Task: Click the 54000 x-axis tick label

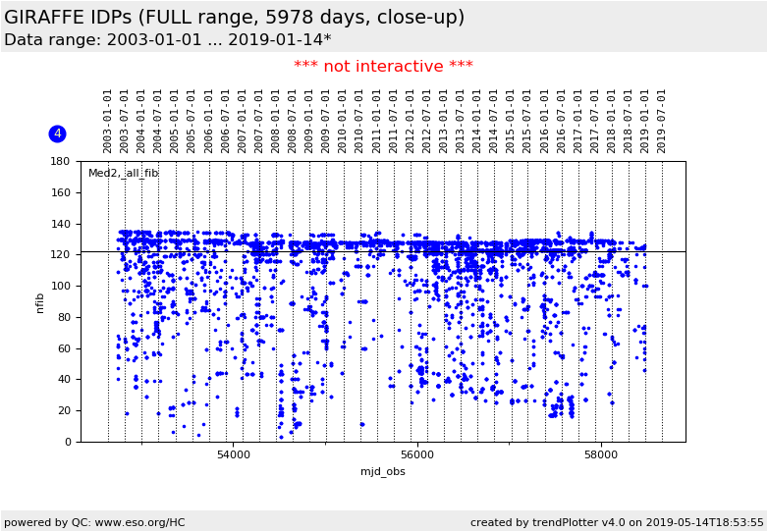Action: (233, 455)
